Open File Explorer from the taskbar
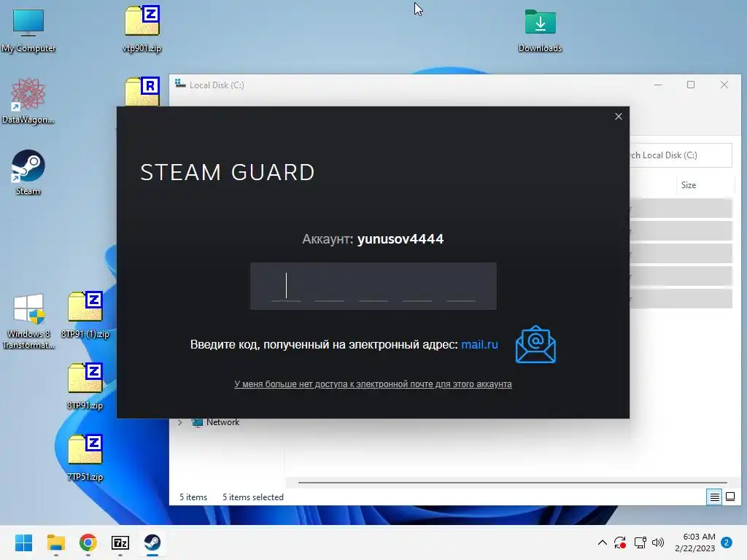 pyautogui.click(x=55, y=542)
